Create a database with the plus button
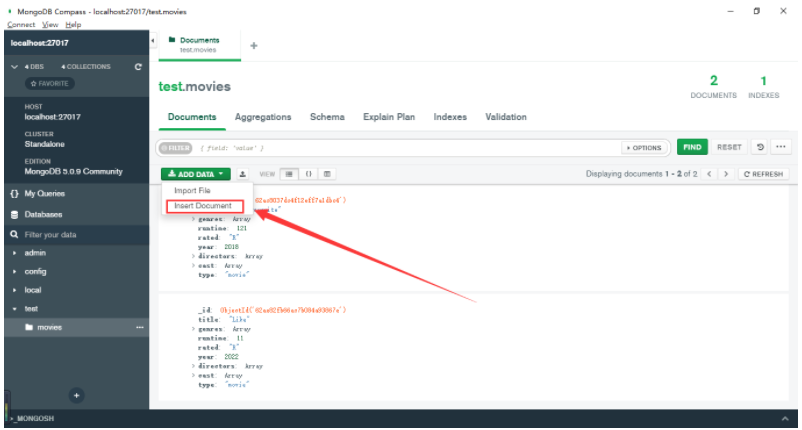The height and width of the screenshot is (430, 802). [76, 395]
